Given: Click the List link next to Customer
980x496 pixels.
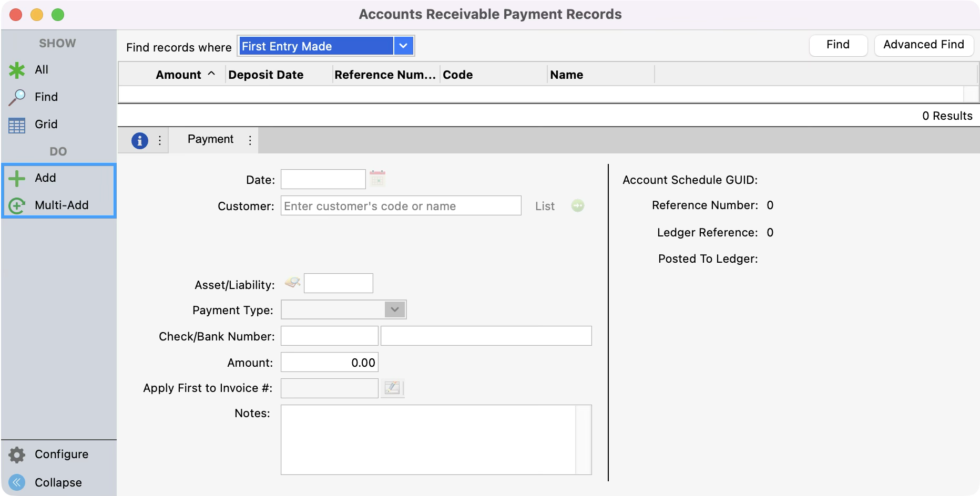Looking at the screenshot, I should coord(545,206).
